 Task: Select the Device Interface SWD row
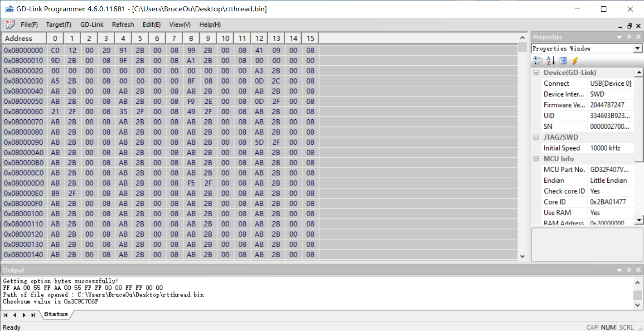588,94
